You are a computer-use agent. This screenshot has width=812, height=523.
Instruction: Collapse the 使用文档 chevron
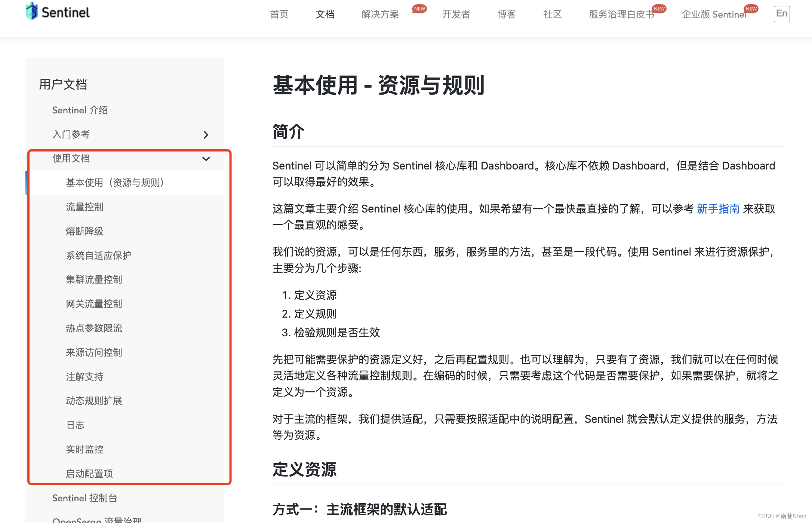[206, 159]
